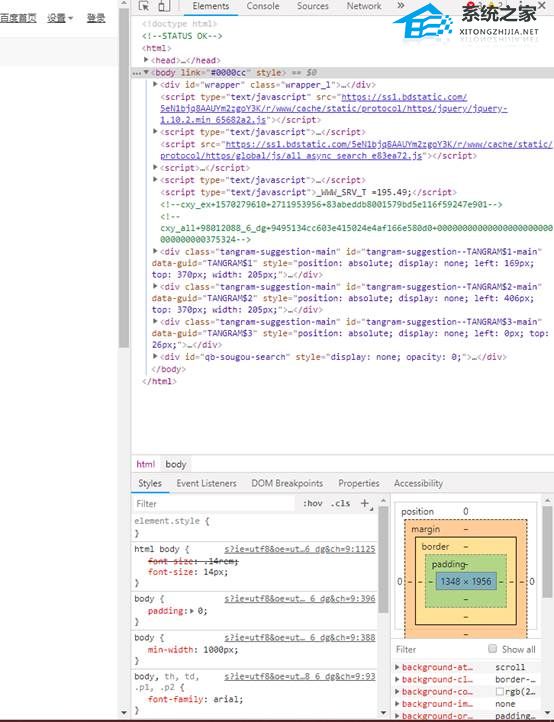Switch to the Elements tab
The height and width of the screenshot is (722, 554).
click(x=210, y=6)
